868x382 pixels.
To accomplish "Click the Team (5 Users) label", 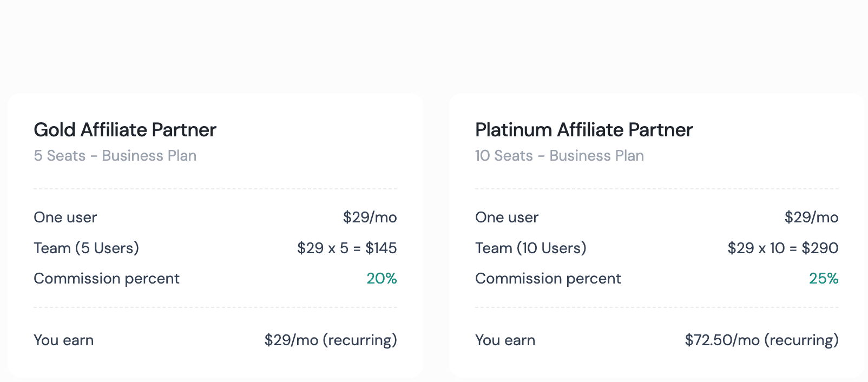I will click(87, 248).
